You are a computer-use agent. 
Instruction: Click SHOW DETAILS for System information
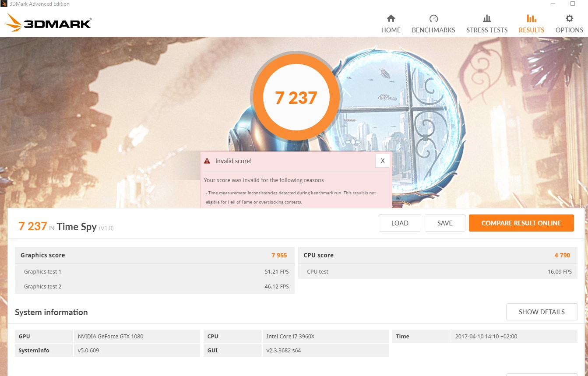pyautogui.click(x=542, y=312)
